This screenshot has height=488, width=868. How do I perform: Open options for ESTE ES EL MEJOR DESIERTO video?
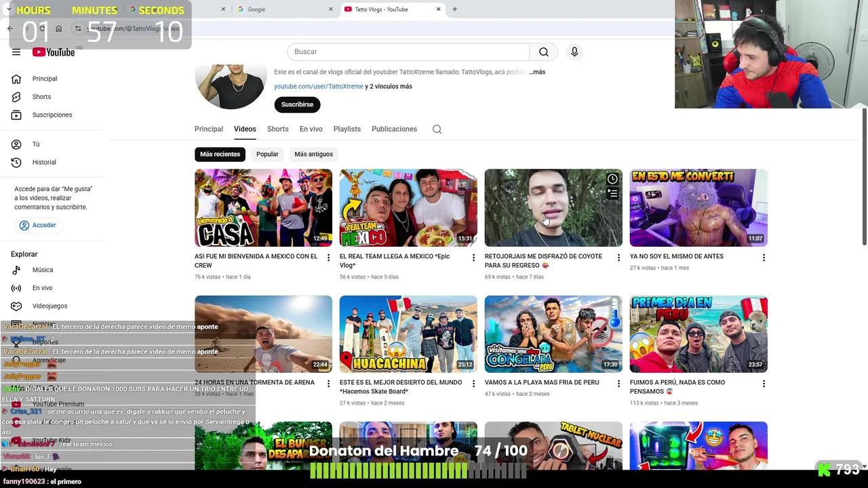(473, 384)
